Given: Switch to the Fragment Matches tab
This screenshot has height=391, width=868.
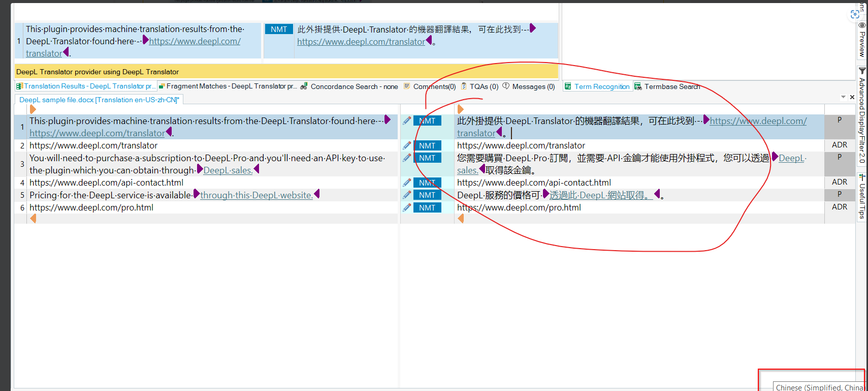Looking at the screenshot, I should click(x=228, y=86).
